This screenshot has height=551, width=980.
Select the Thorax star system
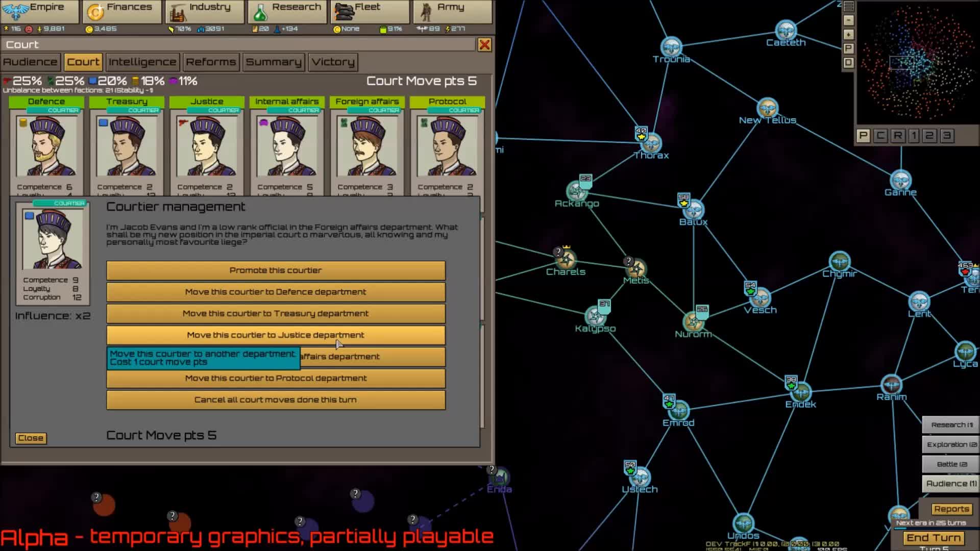point(651,143)
